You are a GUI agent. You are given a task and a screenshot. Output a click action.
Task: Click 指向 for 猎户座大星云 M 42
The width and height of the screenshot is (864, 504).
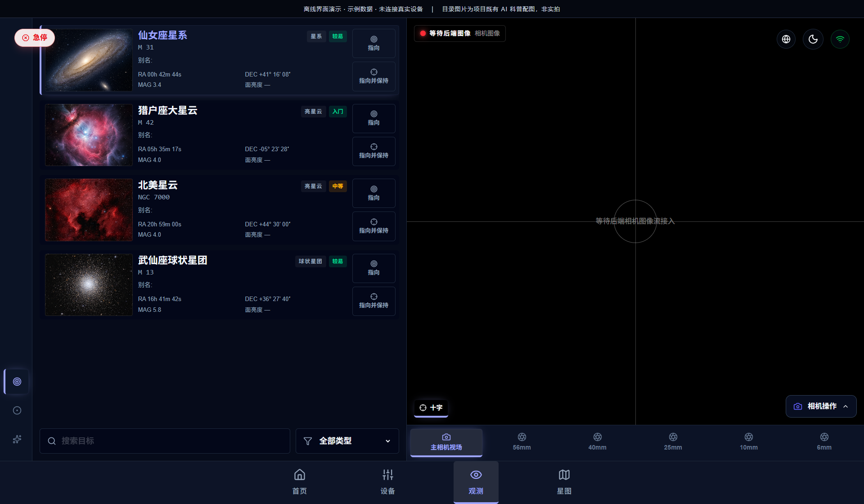tap(373, 118)
